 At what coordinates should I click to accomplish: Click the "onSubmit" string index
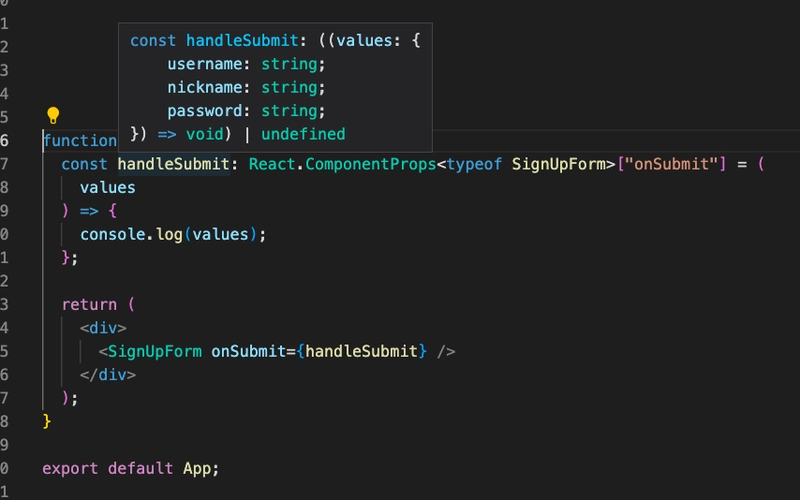click(671, 164)
